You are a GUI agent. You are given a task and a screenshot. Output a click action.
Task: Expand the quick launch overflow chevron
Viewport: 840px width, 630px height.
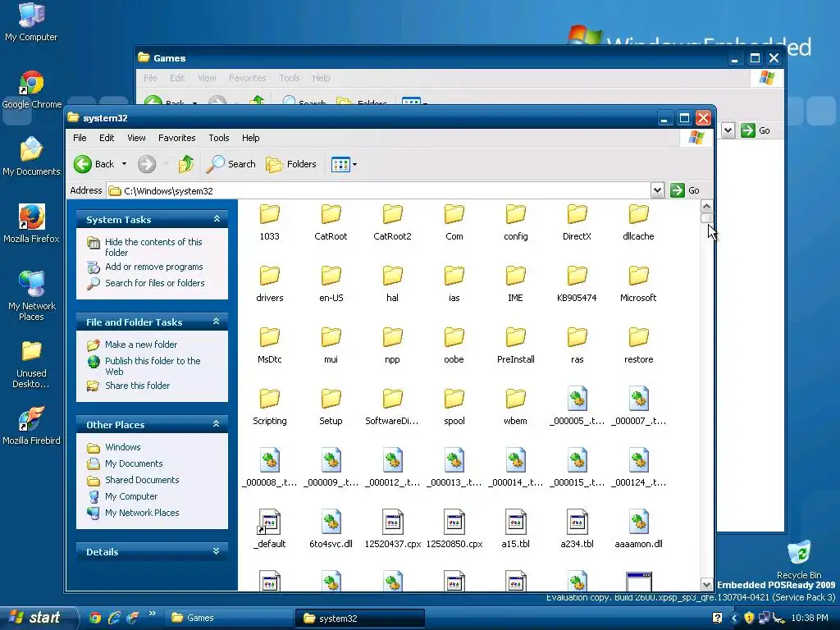click(x=152, y=614)
